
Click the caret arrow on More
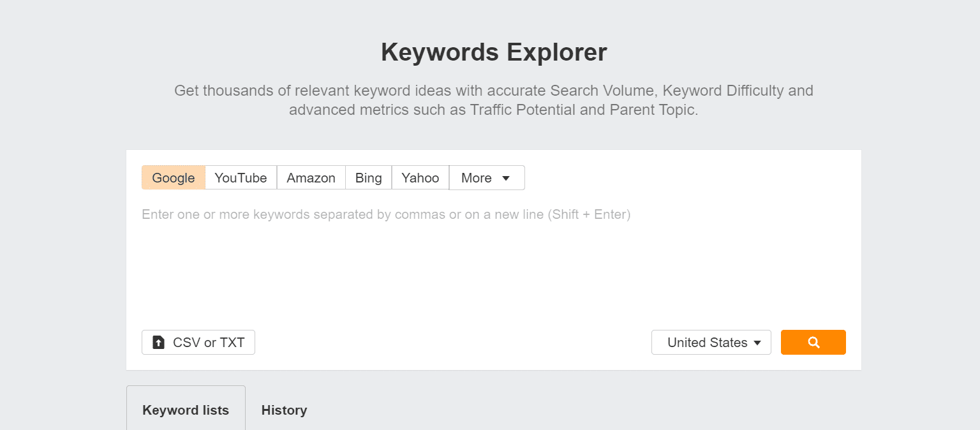[506, 178]
